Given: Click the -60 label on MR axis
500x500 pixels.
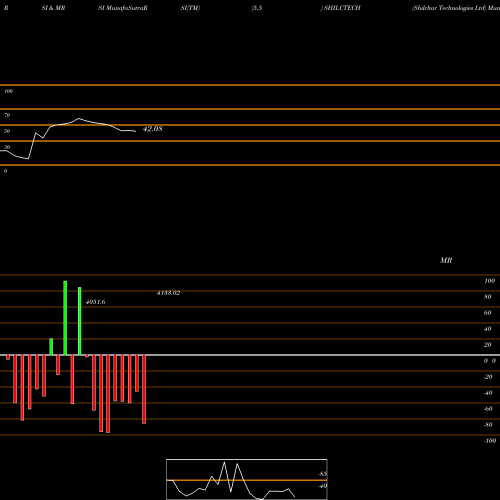Looking at the screenshot, I should 488,409.
